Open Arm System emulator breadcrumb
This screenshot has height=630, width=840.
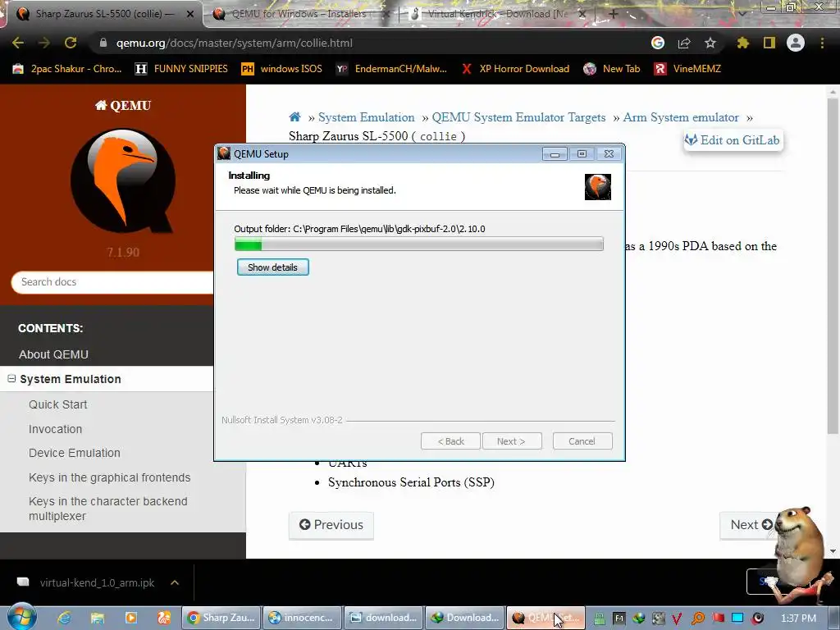coord(680,117)
